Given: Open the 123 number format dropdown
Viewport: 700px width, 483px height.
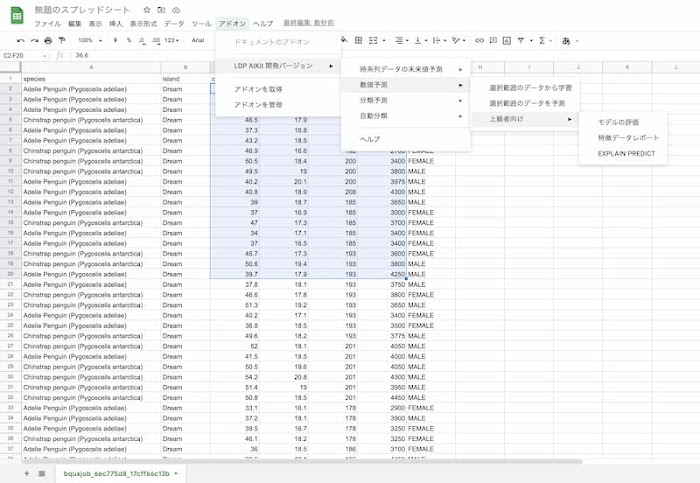Looking at the screenshot, I should click(171, 41).
